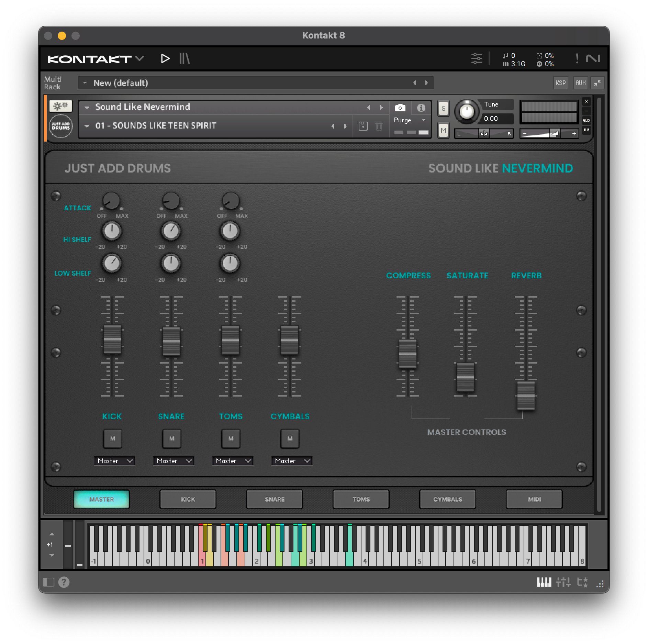Switch to the Snare tab

[x=275, y=499]
